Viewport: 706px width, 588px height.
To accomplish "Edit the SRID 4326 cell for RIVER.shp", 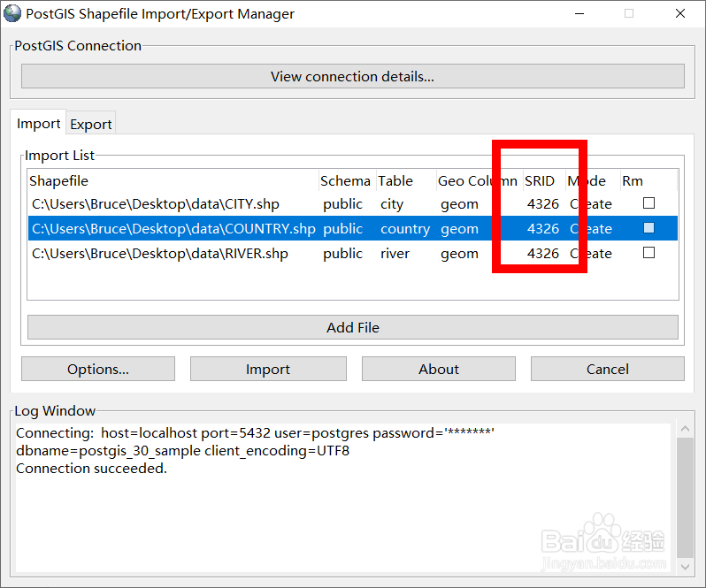I will click(x=543, y=254).
